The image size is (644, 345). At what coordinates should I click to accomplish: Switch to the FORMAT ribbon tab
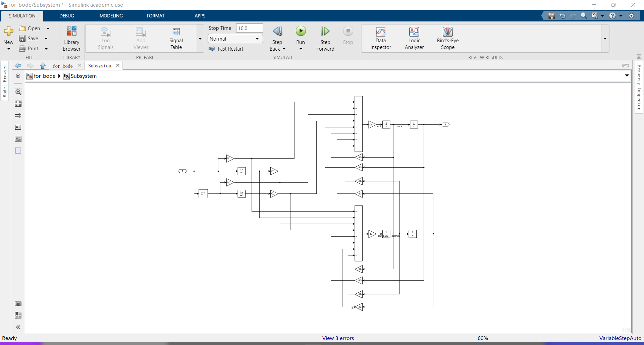pos(155,16)
